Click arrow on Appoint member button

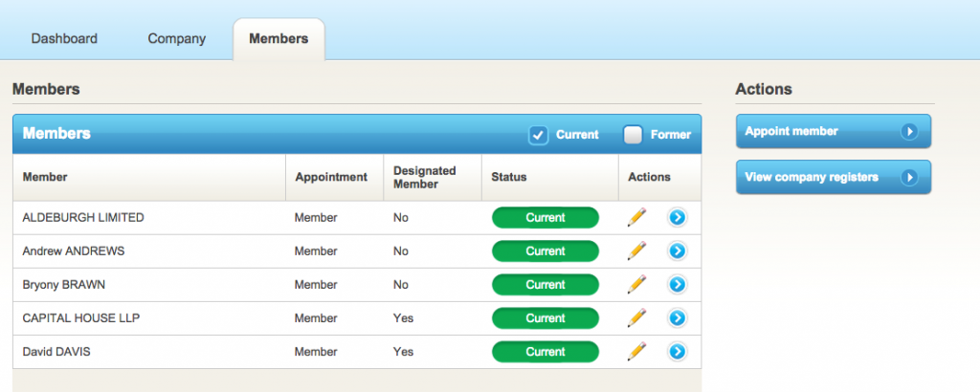pyautogui.click(x=909, y=132)
